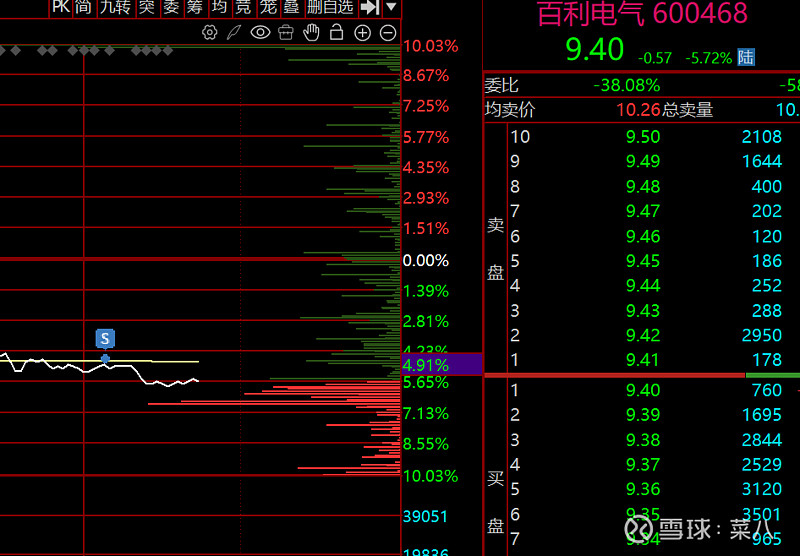Click the 删自选 remove watchlist button
Image resolution: width=800 pixels, height=556 pixels.
click(x=330, y=7)
